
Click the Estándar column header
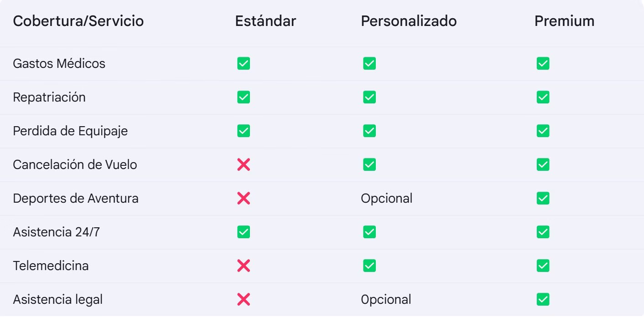tap(265, 21)
